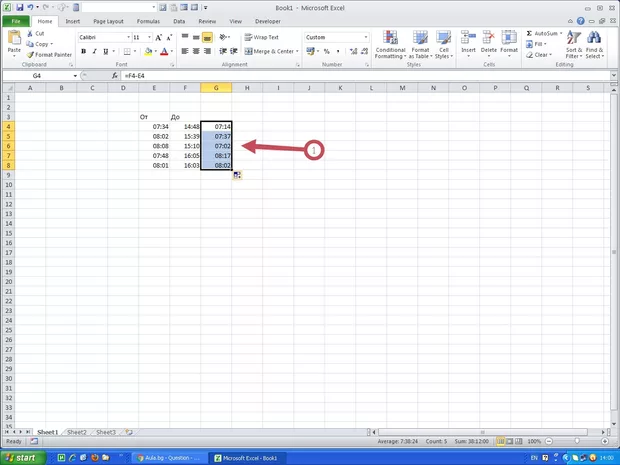Switch to the Formulas ribbon tab
This screenshot has height=465, width=620.
click(x=146, y=20)
